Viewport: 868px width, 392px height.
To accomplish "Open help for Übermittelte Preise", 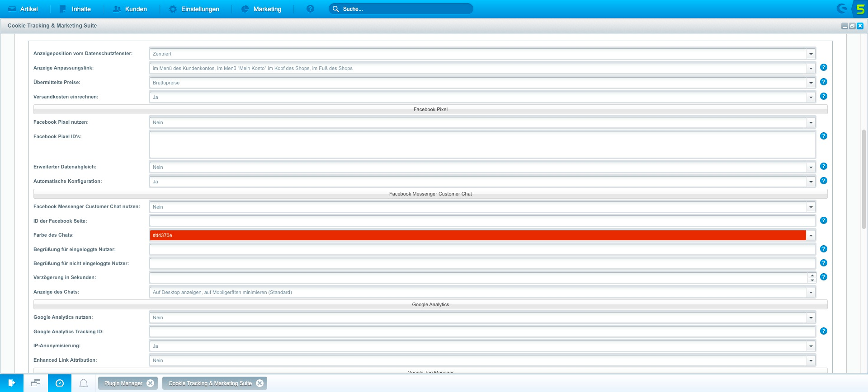I will [x=824, y=82].
